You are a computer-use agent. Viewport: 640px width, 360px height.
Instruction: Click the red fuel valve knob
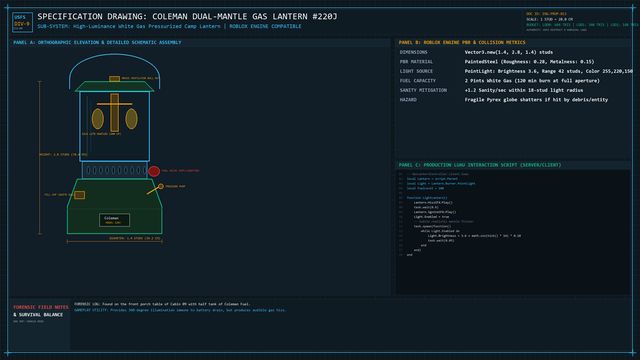pyautogui.click(x=154, y=171)
